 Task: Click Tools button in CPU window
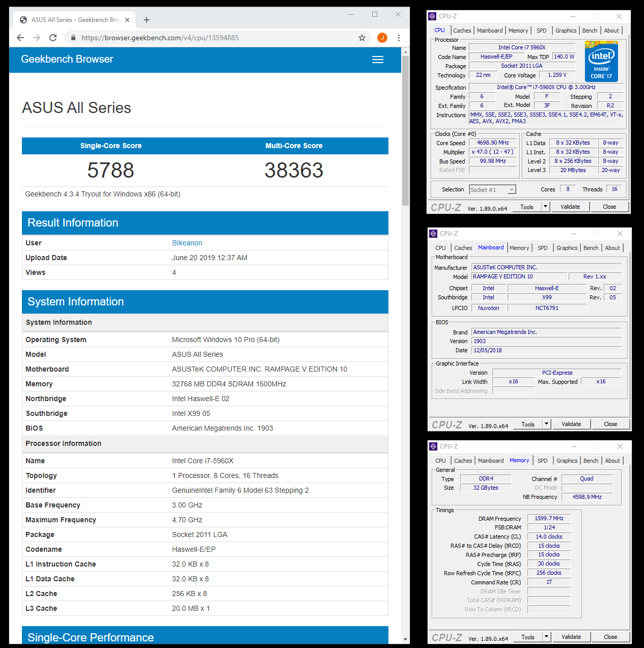tap(527, 207)
